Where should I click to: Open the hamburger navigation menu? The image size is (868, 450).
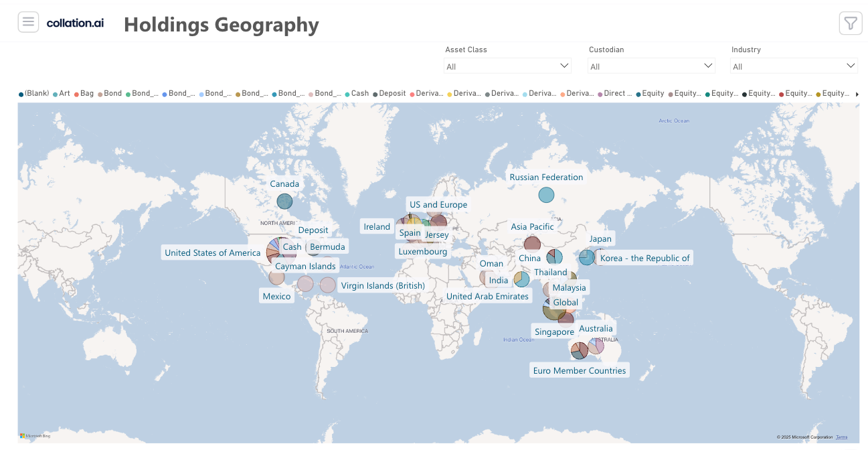click(x=28, y=22)
